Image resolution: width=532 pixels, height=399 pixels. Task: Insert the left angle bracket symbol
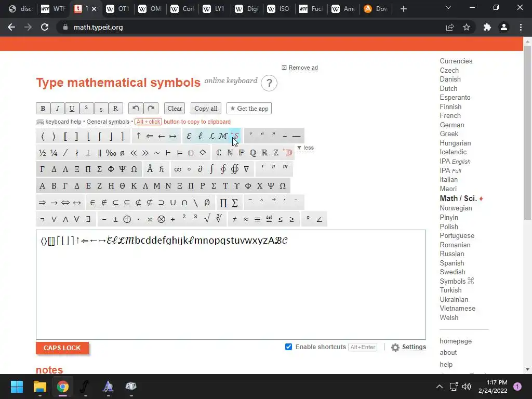tap(43, 137)
